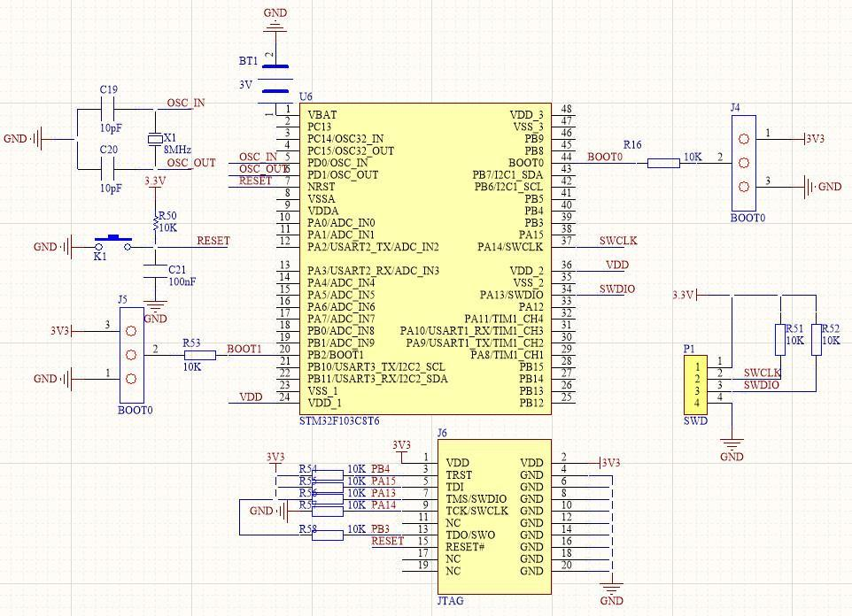The width and height of the screenshot is (852, 616).
Task: Click the 8MHz crystal value text
Action: [177, 150]
